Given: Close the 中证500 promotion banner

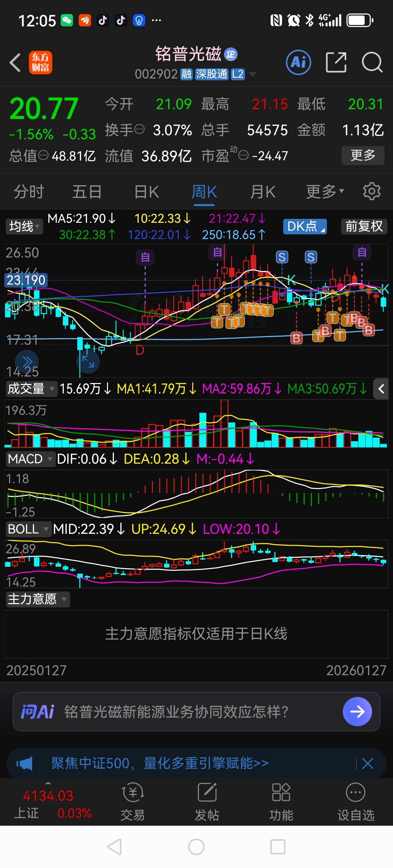Looking at the screenshot, I should [x=368, y=763].
